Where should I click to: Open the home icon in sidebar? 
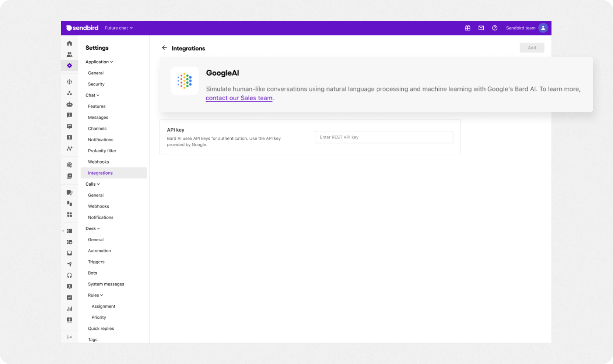[69, 43]
